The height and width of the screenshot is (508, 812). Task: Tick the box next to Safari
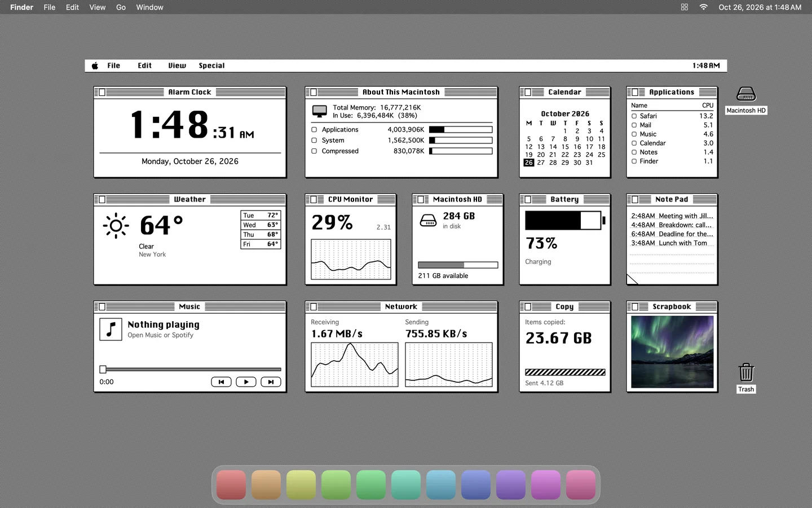[634, 116]
